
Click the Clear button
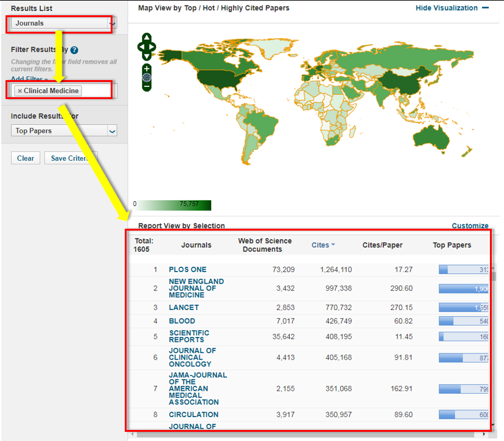[26, 158]
